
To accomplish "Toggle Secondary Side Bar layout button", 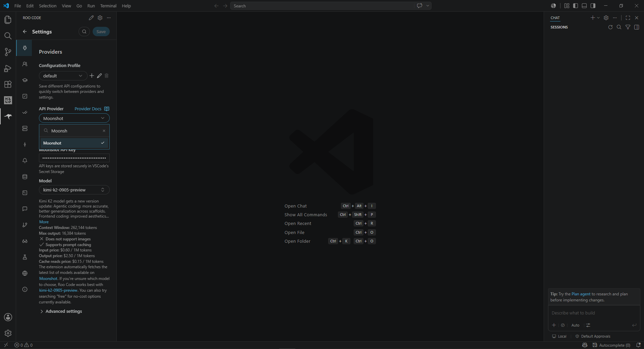I will tap(593, 6).
